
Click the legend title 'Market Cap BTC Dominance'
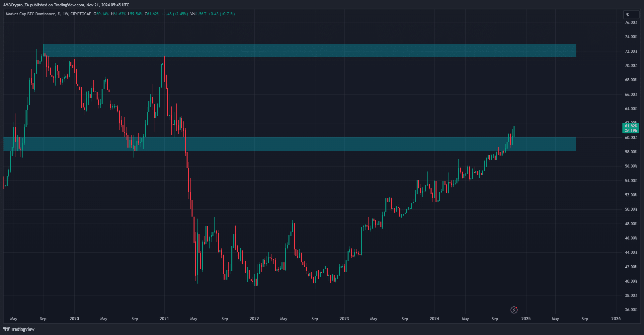pos(30,14)
